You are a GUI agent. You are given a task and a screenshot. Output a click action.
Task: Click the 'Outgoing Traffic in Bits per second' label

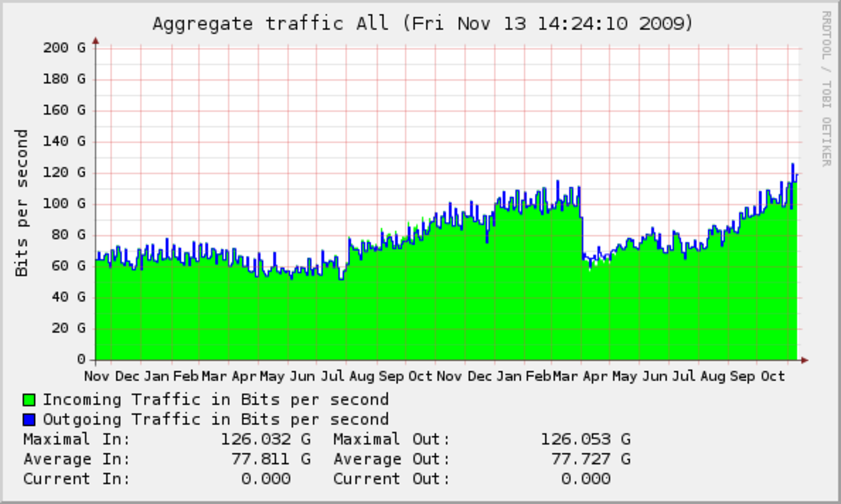click(x=216, y=419)
